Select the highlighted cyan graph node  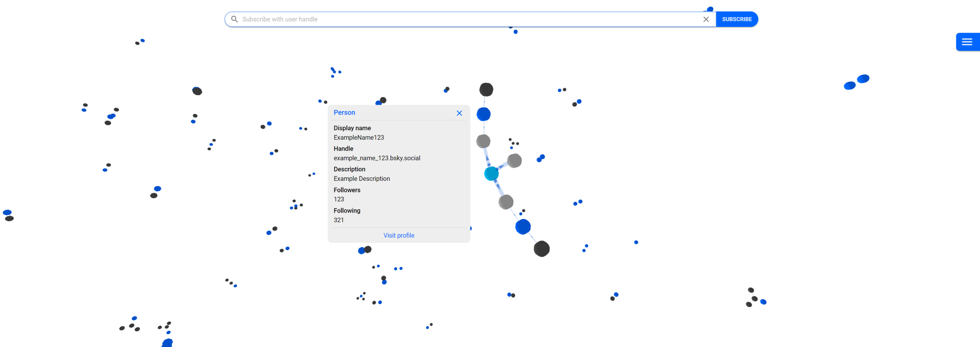[491, 173]
